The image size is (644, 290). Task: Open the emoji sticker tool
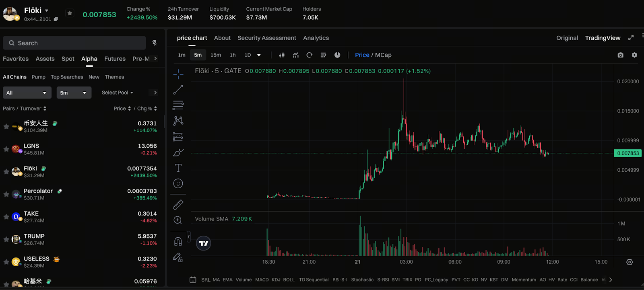[178, 183]
